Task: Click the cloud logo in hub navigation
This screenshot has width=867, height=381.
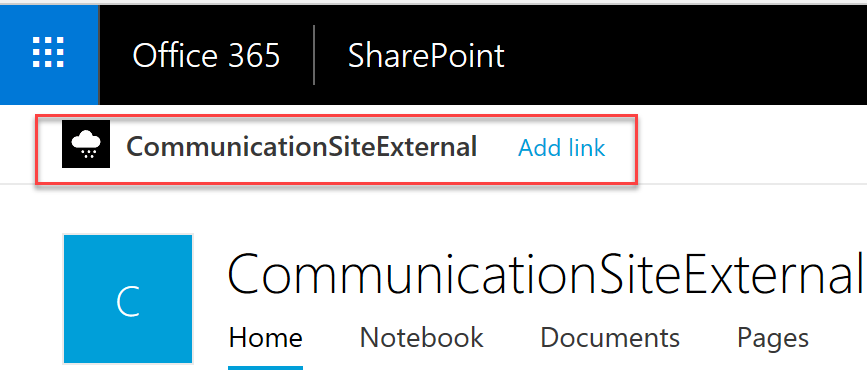Action: [x=86, y=144]
